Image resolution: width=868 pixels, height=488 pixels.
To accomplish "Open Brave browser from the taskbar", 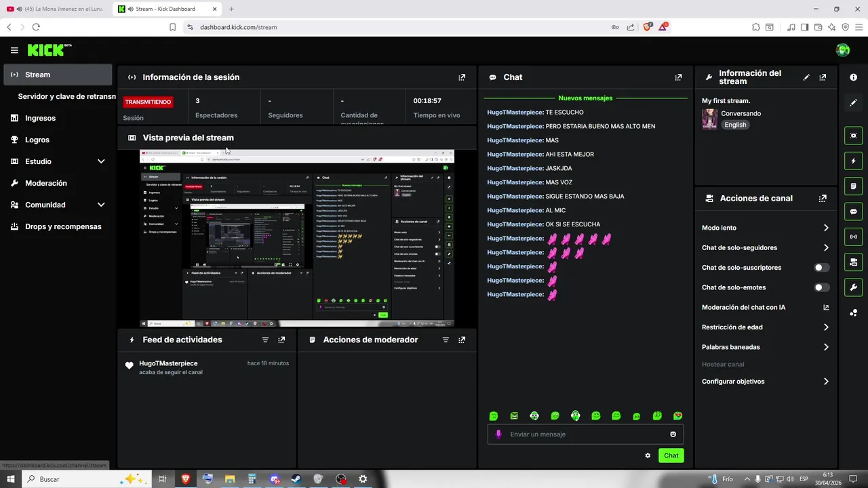I will click(185, 479).
